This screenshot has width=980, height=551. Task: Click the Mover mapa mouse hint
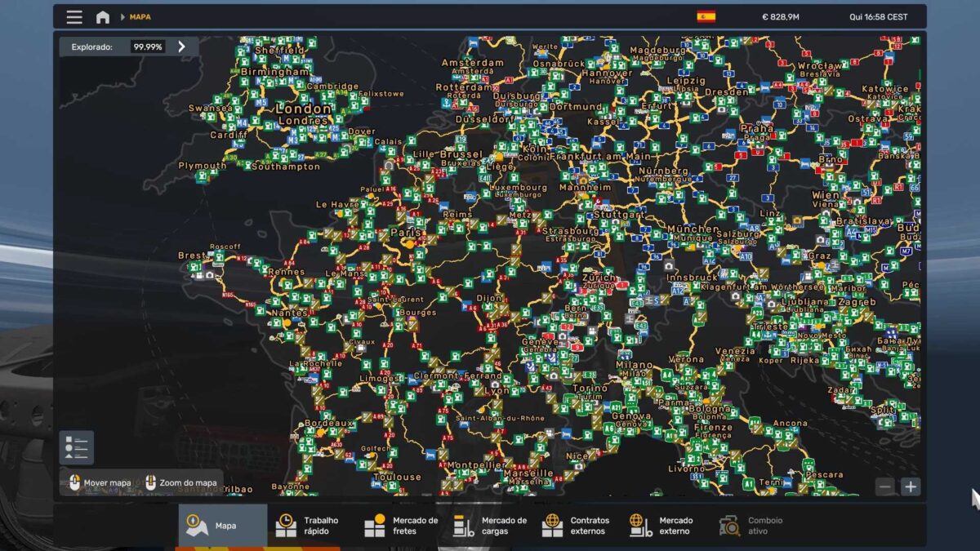tap(100, 482)
